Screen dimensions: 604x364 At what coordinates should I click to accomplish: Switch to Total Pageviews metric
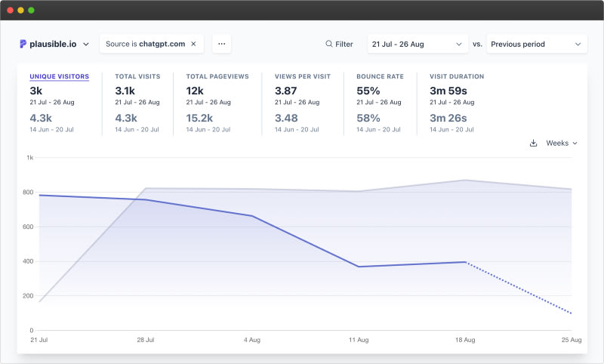(x=217, y=76)
